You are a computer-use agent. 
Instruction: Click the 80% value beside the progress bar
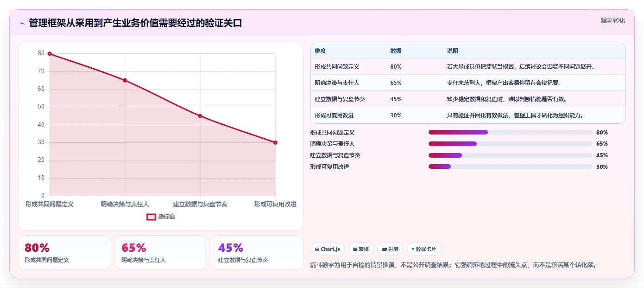pyautogui.click(x=602, y=132)
